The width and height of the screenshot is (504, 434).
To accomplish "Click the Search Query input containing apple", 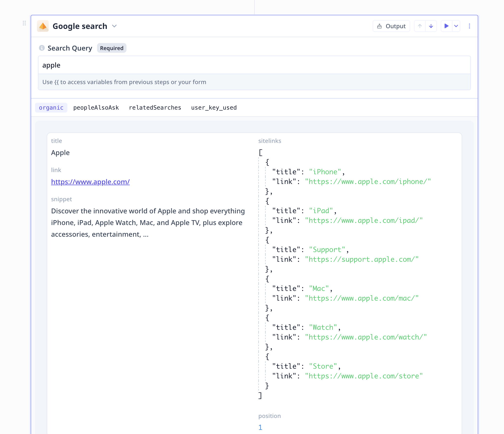I will [254, 65].
